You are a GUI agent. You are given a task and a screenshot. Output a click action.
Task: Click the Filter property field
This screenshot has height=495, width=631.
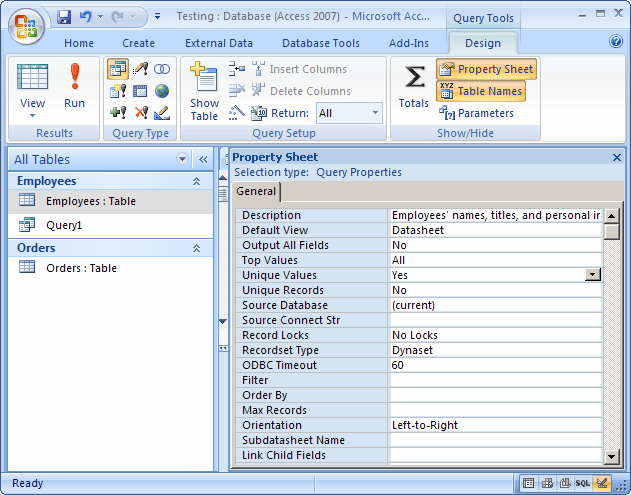click(495, 380)
